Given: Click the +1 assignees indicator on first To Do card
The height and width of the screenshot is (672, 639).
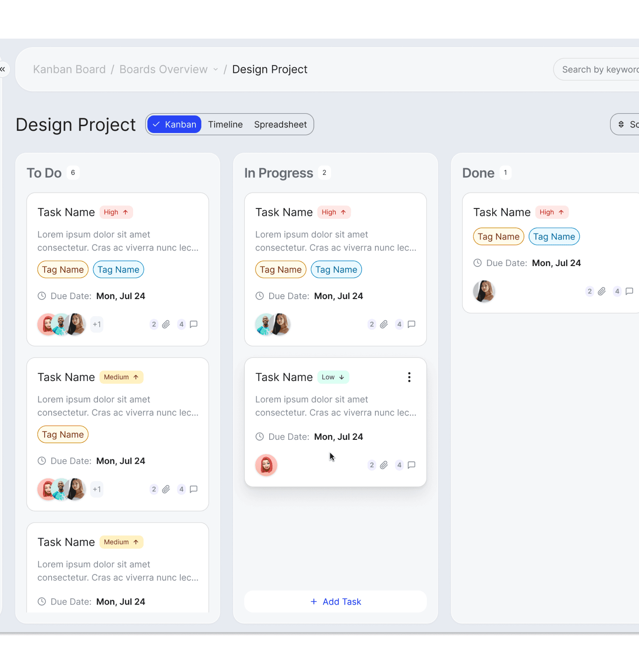Looking at the screenshot, I should (x=97, y=324).
